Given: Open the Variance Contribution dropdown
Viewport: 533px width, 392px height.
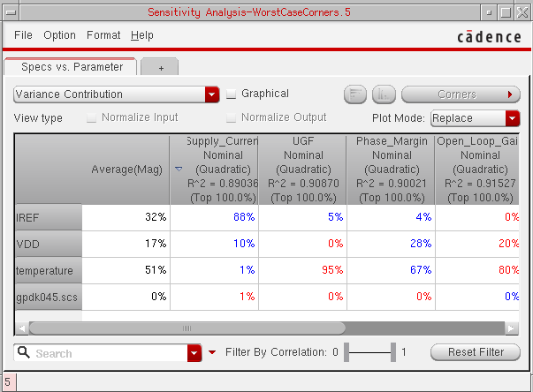Looking at the screenshot, I should coord(117,94).
